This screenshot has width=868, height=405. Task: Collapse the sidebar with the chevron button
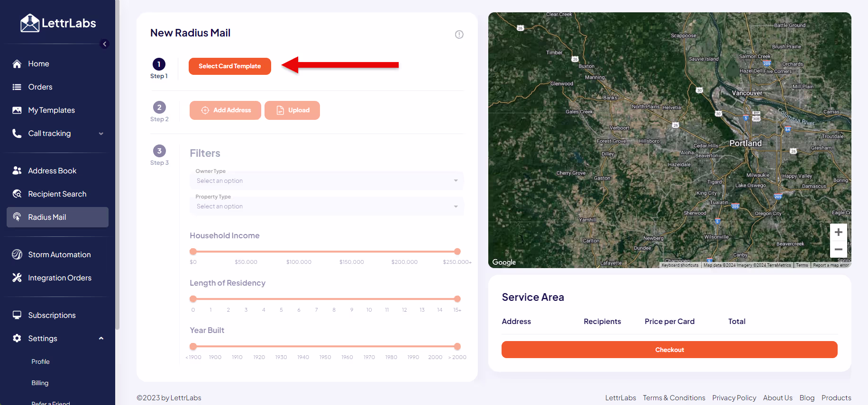click(105, 44)
